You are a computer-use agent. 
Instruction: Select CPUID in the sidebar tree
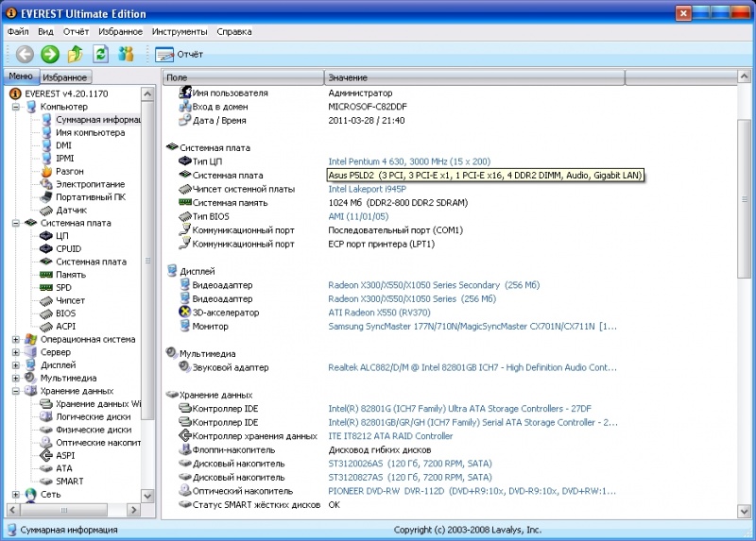(x=68, y=248)
